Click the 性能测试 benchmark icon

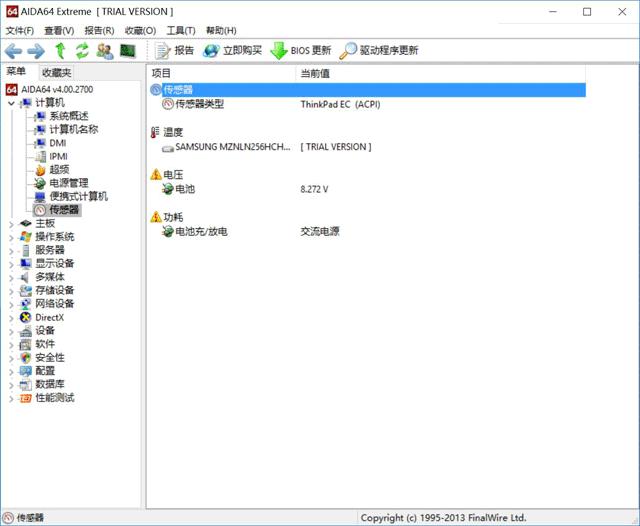[25, 398]
